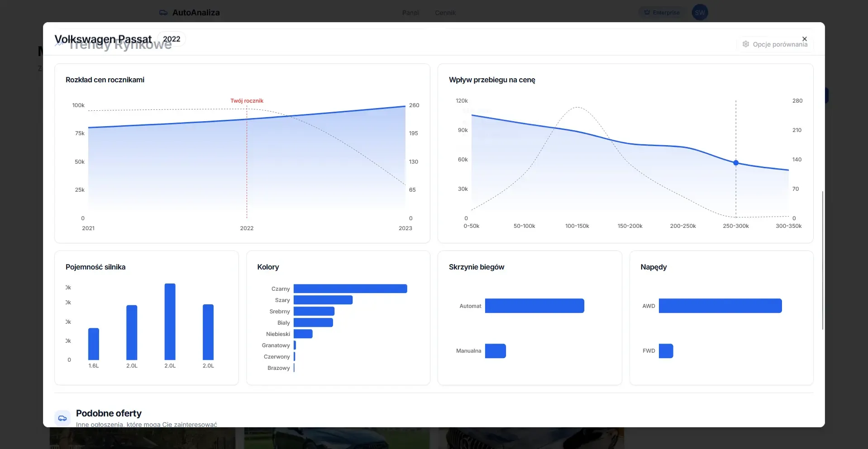Click the FWD drivetrain bar
868x449 pixels.
tap(666, 351)
